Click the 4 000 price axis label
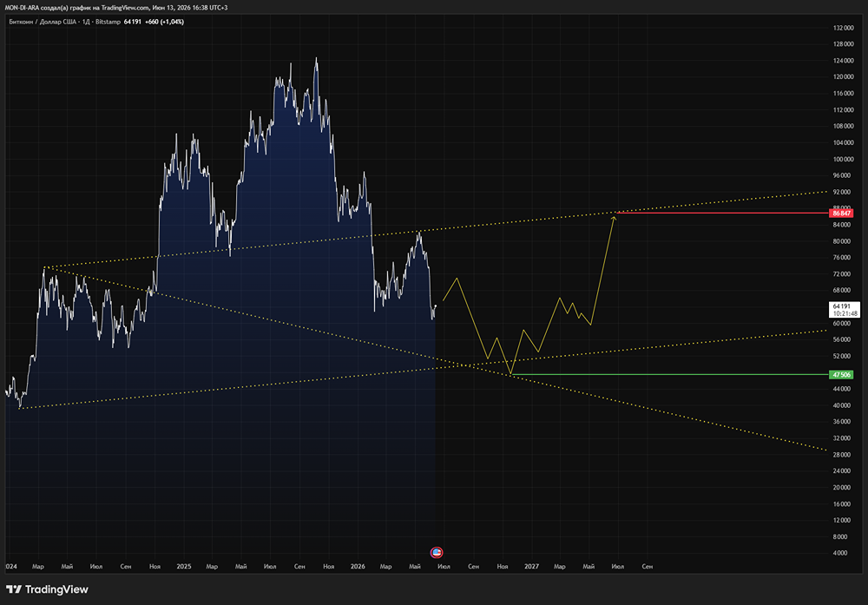 tap(839, 553)
